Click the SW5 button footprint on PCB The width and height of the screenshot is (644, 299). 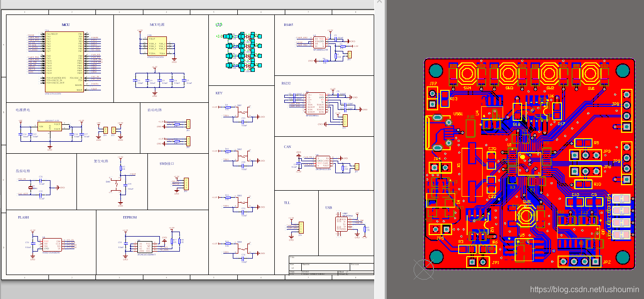click(x=526, y=216)
